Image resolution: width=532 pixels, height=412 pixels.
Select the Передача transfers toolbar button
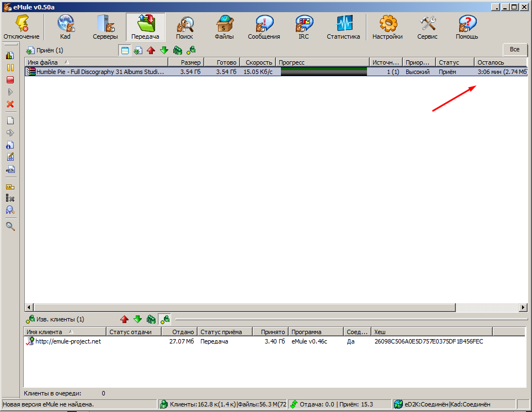click(145, 27)
